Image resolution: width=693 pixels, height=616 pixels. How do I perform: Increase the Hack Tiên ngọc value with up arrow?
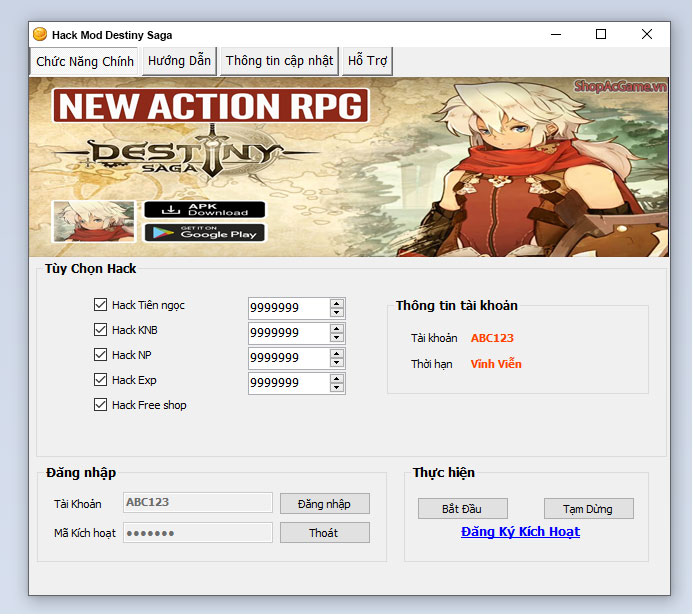(x=337, y=304)
